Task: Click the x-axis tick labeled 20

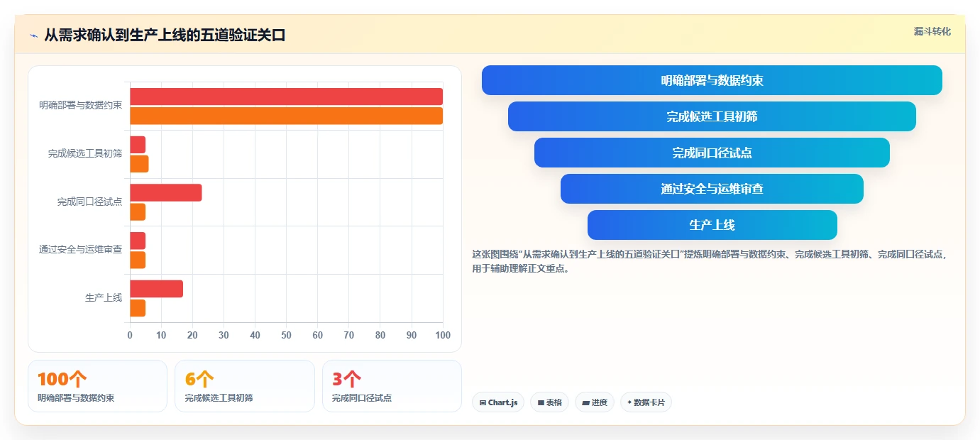Action: click(192, 335)
